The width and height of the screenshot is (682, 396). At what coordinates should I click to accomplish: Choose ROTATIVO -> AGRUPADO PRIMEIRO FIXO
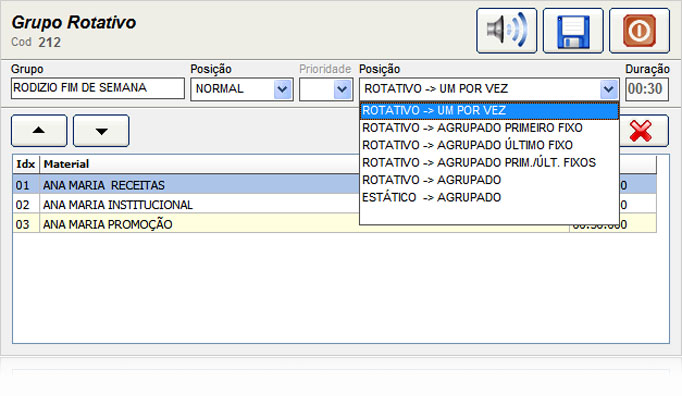[x=489, y=128]
